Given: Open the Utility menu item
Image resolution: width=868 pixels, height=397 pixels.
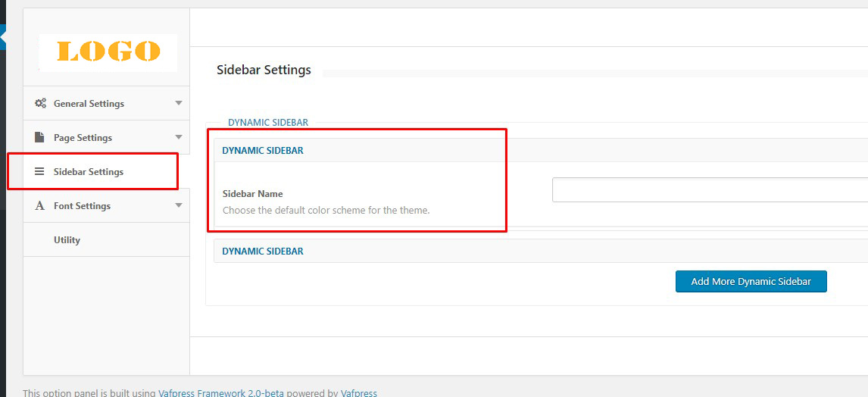Looking at the screenshot, I should 67,240.
